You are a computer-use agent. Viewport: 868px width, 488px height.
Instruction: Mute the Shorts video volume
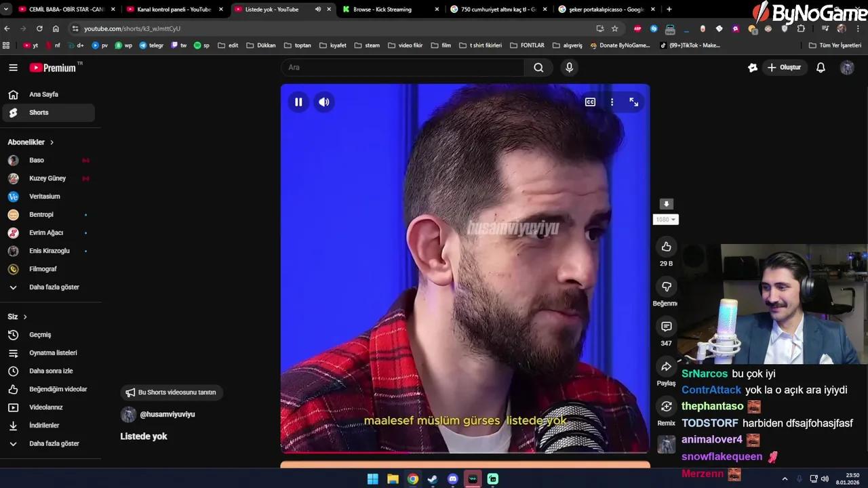[x=324, y=102]
